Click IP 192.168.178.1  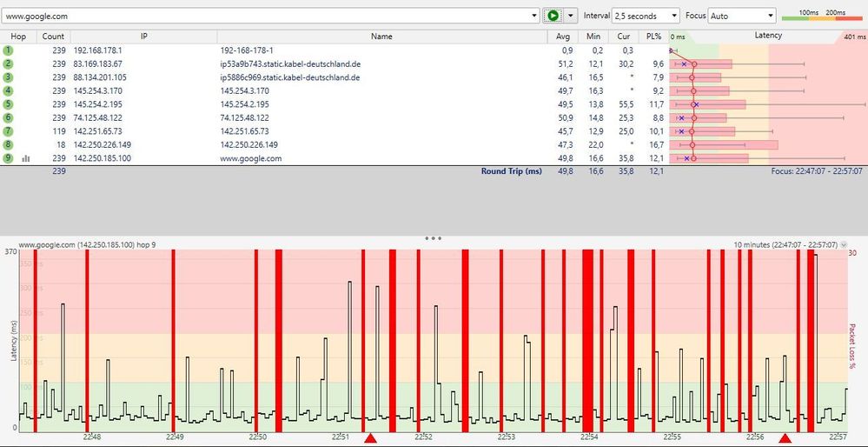97,50
